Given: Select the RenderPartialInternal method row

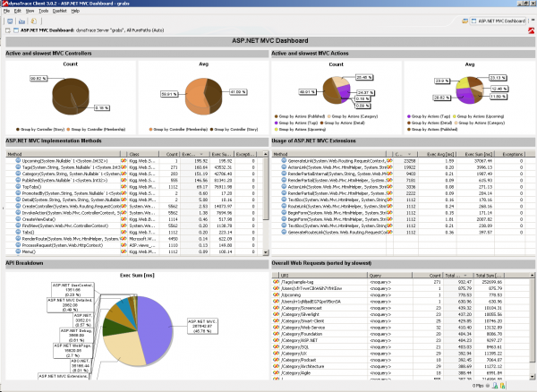Looking at the screenshot, I should click(x=403, y=174).
